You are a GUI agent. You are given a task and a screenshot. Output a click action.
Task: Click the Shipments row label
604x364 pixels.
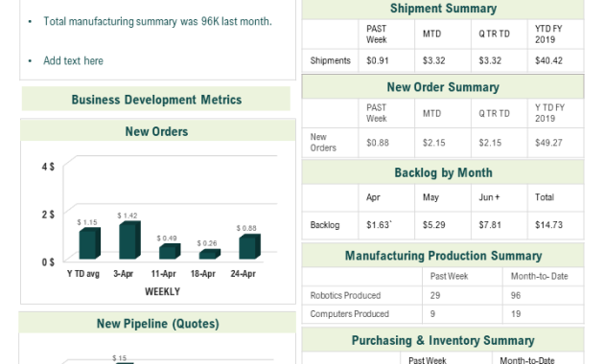pos(331,60)
